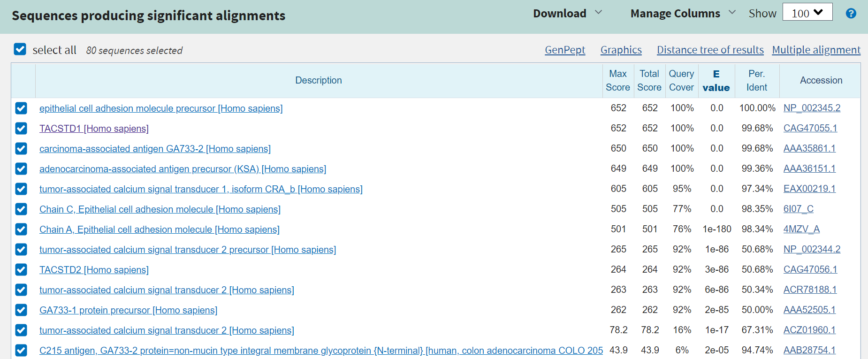Open the Download dropdown menu
Viewport: 868px width, 359px height.
567,14
